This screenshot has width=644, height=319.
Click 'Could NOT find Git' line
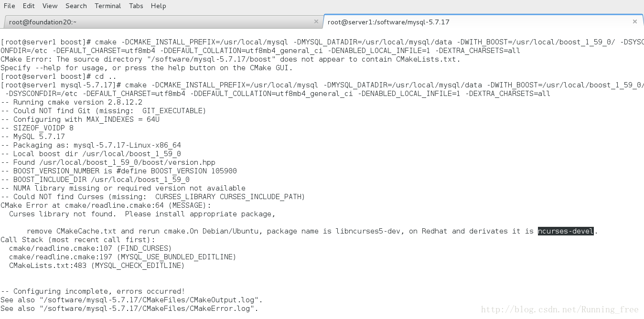(x=103, y=111)
